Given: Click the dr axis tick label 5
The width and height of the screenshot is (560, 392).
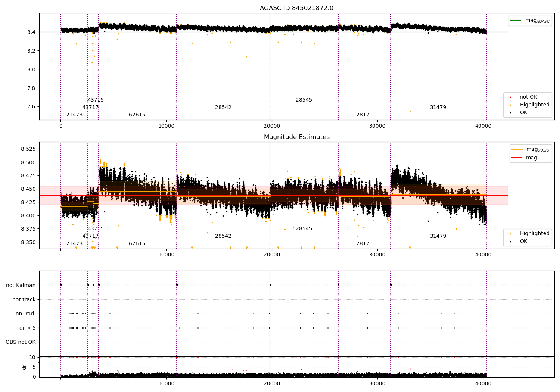Looking at the screenshot, I should click(x=34, y=367).
